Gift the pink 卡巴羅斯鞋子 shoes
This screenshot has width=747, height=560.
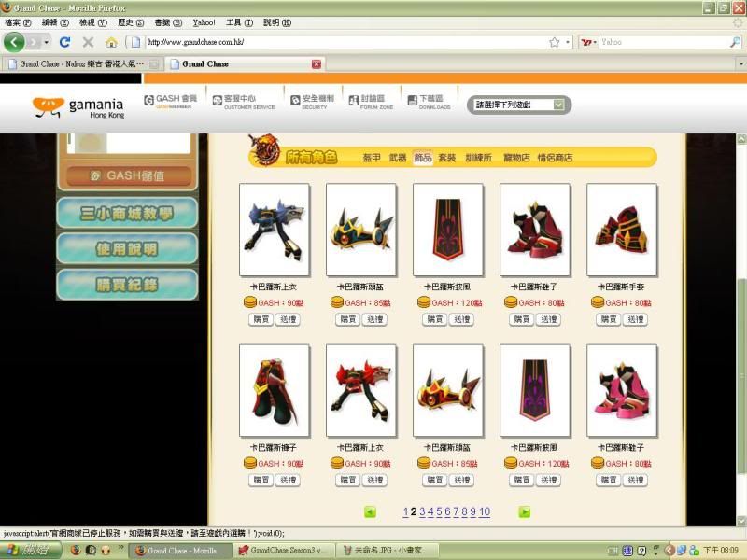tap(636, 480)
